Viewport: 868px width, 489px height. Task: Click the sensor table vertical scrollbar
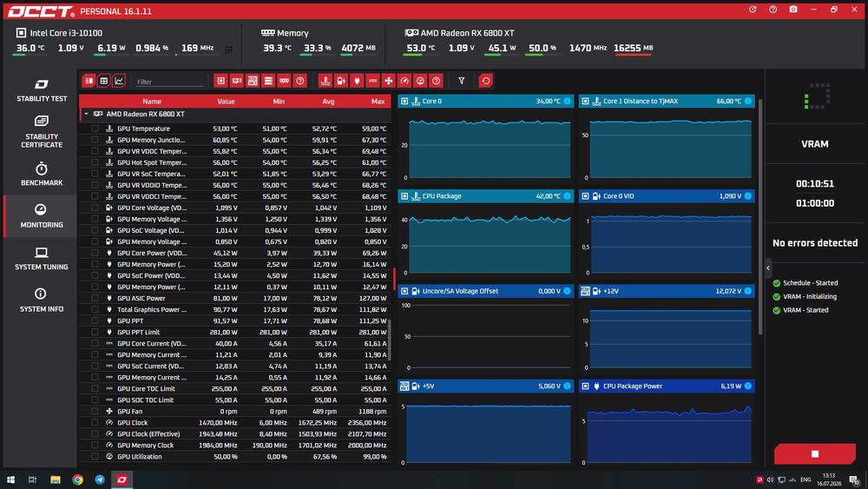click(x=389, y=340)
